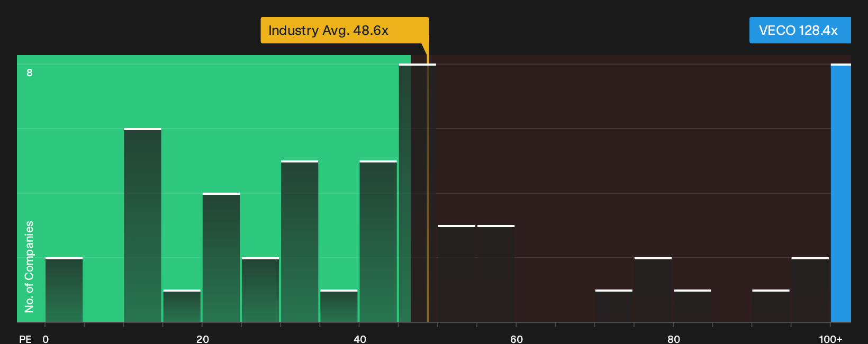
Task: Click the x-axis label 60
Action: pos(517,339)
